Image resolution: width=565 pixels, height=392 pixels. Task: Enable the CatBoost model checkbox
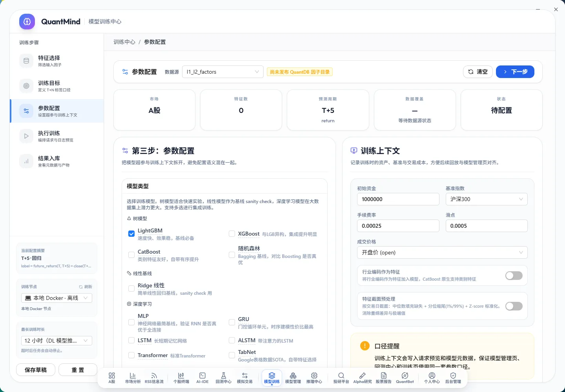[131, 255]
